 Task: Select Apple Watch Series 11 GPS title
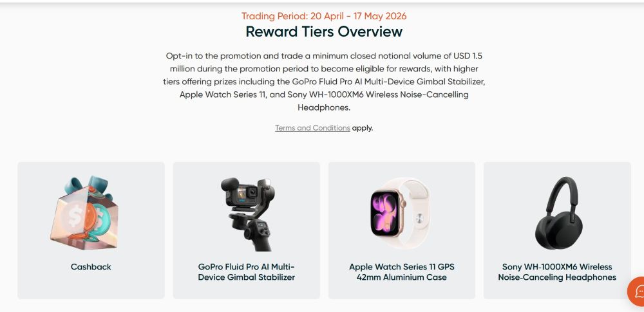(402, 271)
